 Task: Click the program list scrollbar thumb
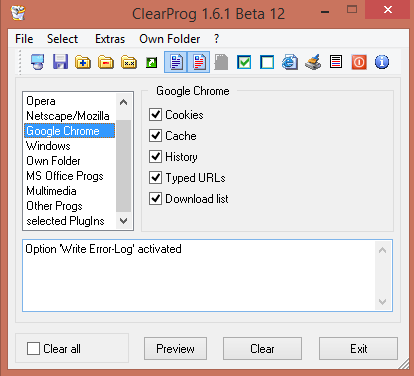123,166
